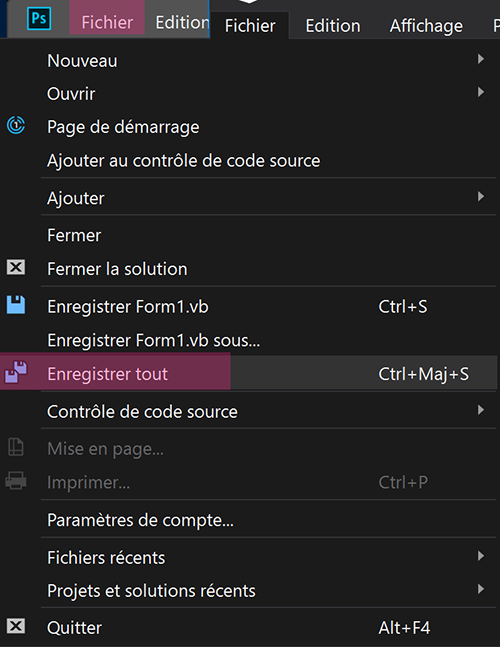Expand the Nouveau submenu arrow
The image size is (500, 647).
pos(481,59)
